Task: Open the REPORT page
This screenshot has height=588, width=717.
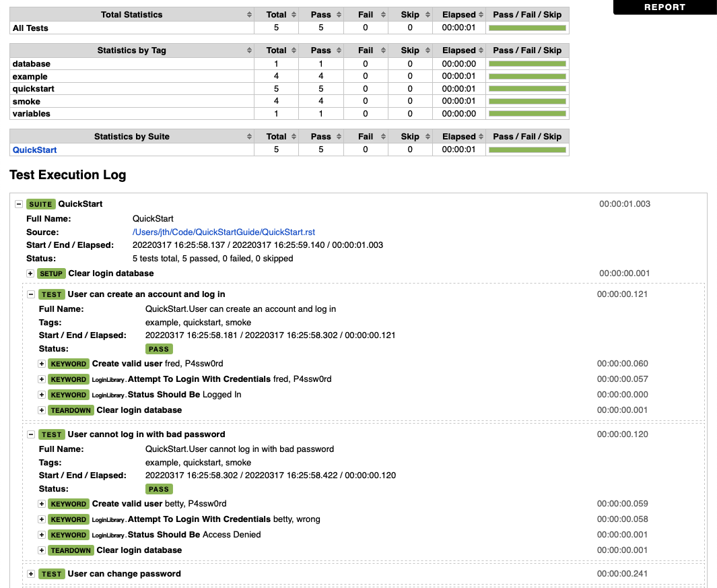Action: pos(664,7)
